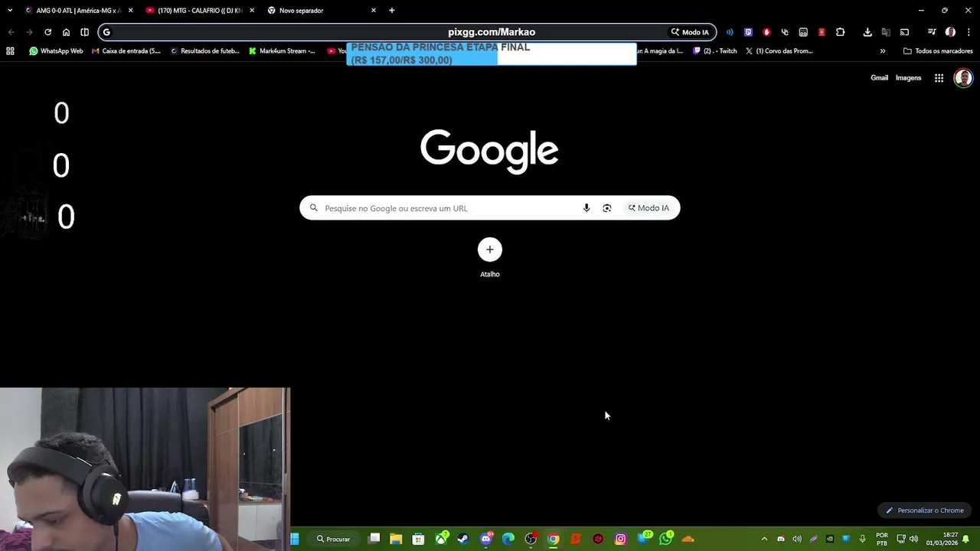Start voice search with microphone icon

pos(586,208)
